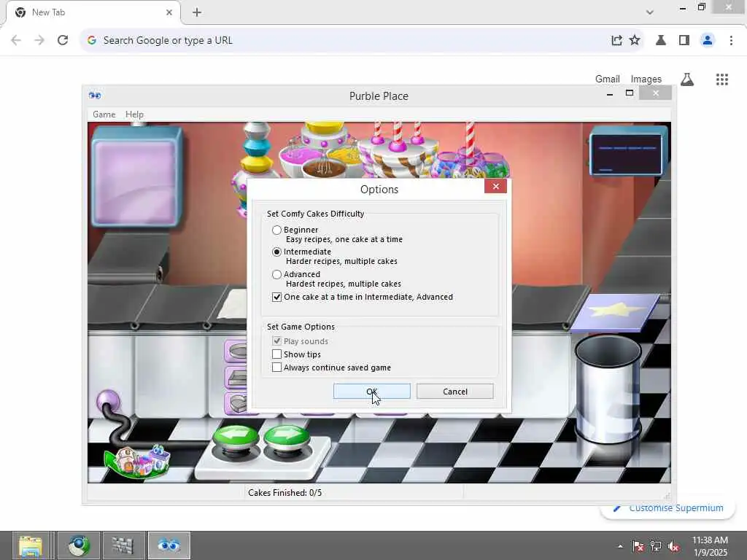Open the taskbar clock showing 11:38 AM
Viewport: 747px width, 560px height.
click(710, 545)
